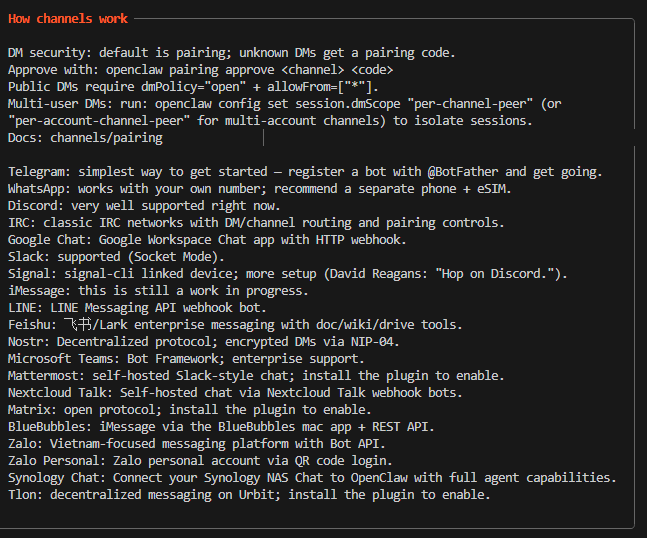Click the Nostr NIP-04 line
The height and width of the screenshot is (538, 647).
[203, 342]
